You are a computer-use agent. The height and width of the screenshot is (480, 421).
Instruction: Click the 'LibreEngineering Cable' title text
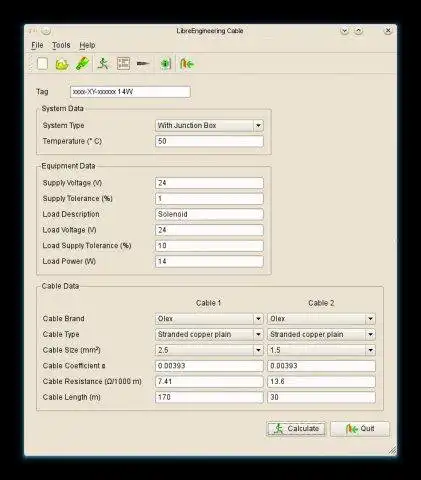coord(210,31)
